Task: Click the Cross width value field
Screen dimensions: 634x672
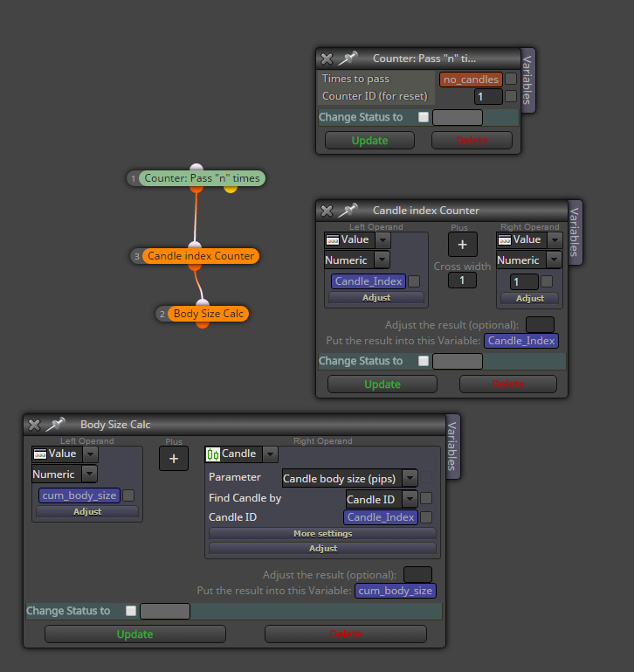Action: (x=462, y=281)
